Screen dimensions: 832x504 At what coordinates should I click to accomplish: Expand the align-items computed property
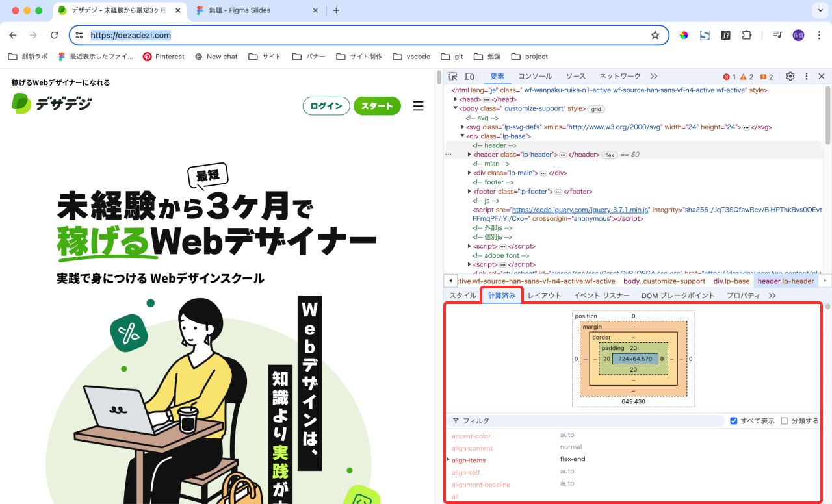coord(448,460)
